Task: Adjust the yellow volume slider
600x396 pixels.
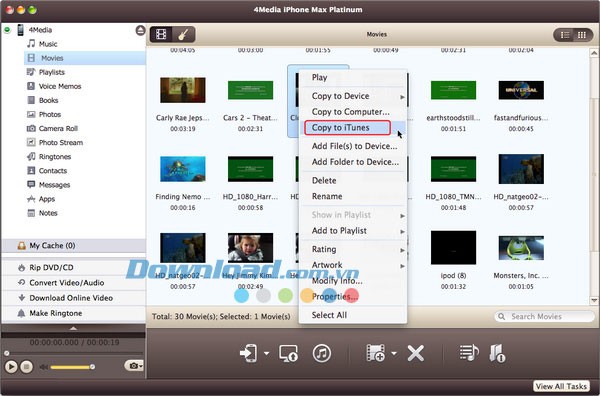Action: pyautogui.click(x=72, y=367)
